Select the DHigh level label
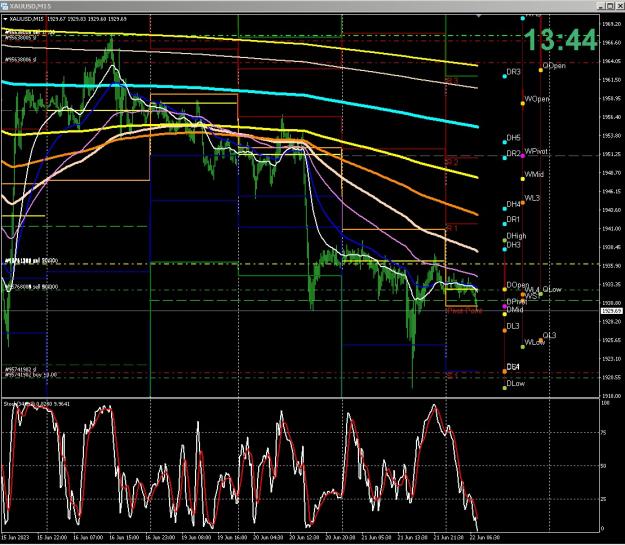Image resolution: width=625 pixels, height=545 pixels. [516, 236]
